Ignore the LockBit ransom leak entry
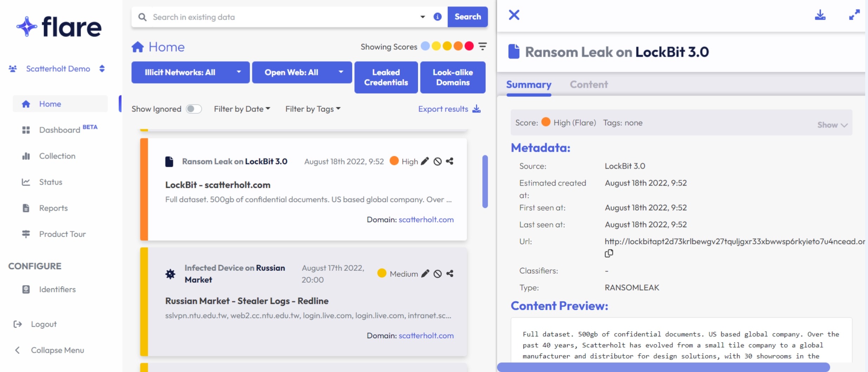Image resolution: width=868 pixels, height=372 pixels. (x=437, y=161)
